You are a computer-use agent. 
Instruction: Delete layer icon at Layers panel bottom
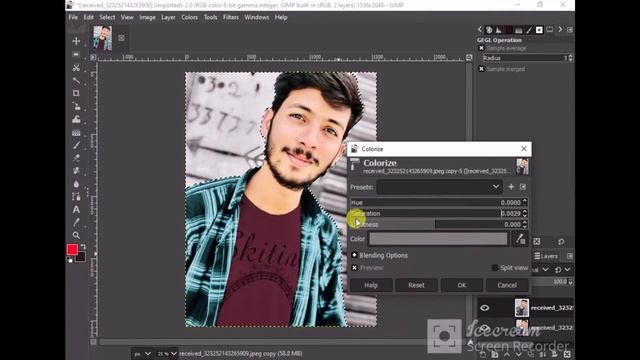tap(567, 354)
